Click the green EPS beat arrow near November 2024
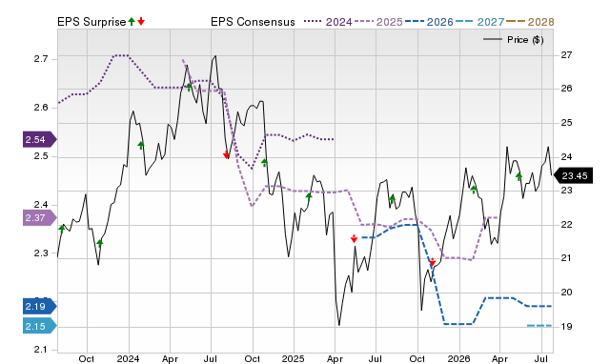610x364 pixels. (x=265, y=163)
